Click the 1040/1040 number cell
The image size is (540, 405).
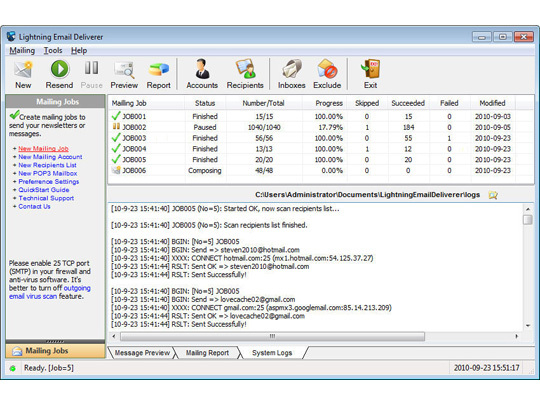click(x=264, y=127)
